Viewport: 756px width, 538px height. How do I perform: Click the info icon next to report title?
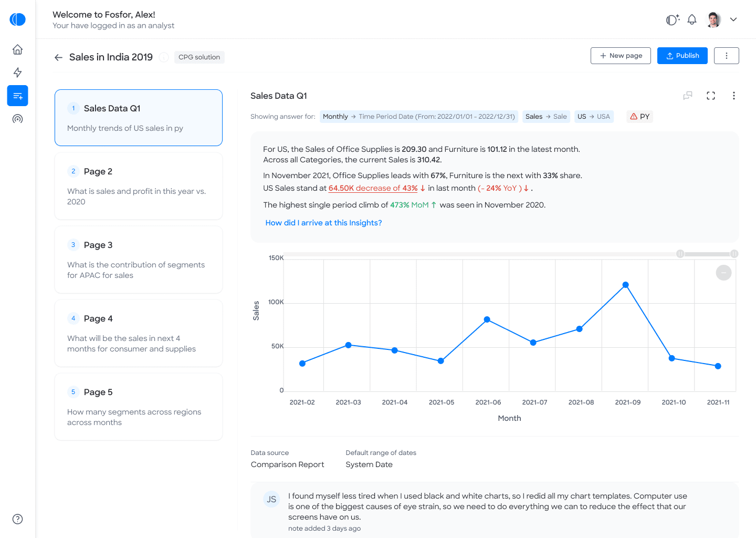pyautogui.click(x=164, y=57)
